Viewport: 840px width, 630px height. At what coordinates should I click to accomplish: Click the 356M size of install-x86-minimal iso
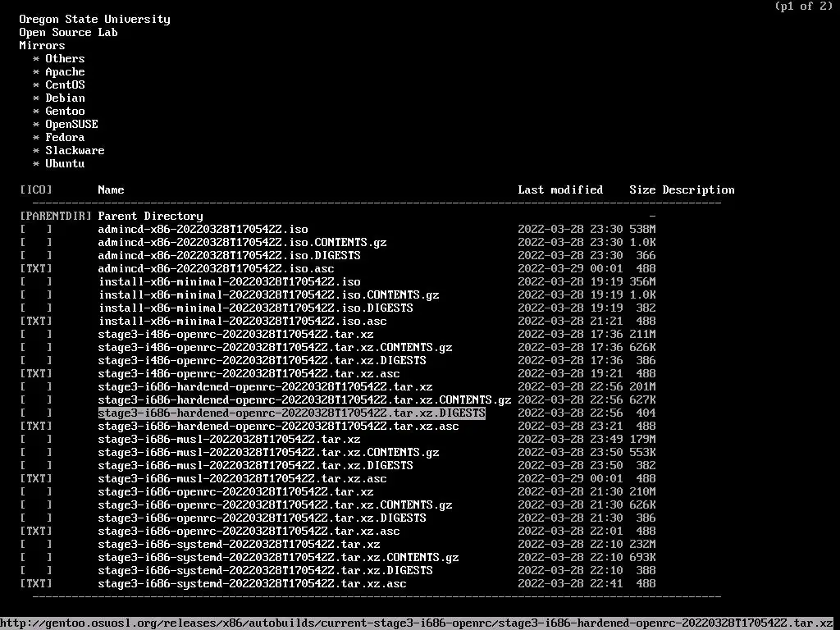click(642, 282)
